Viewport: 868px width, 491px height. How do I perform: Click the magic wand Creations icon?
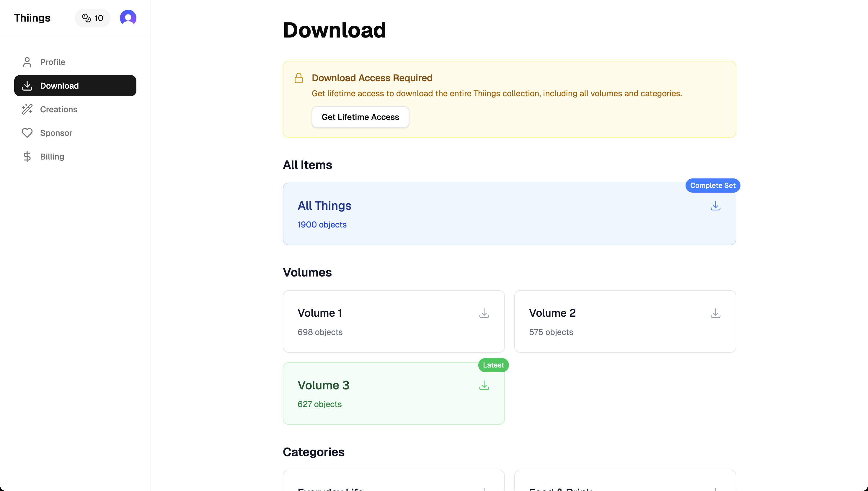tap(27, 109)
